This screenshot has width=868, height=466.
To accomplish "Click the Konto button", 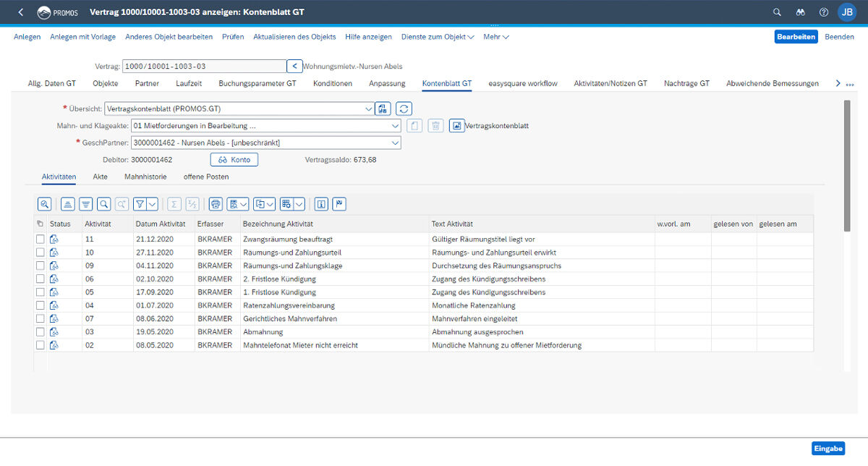I will 234,159.
